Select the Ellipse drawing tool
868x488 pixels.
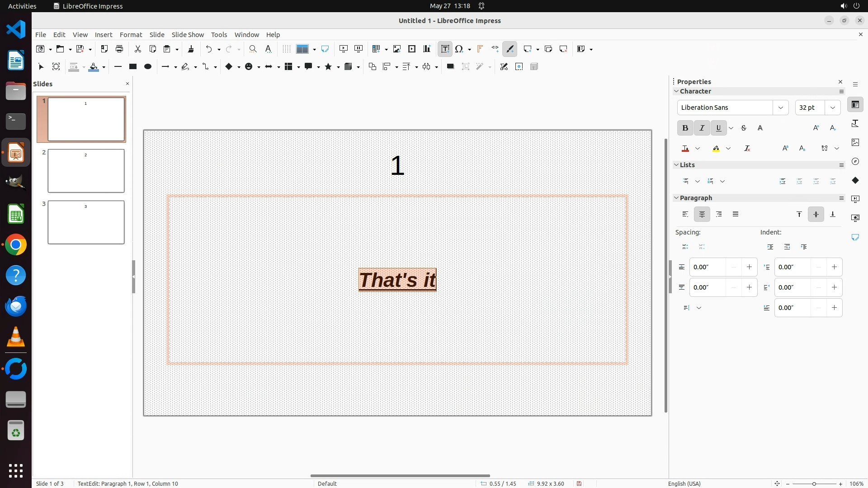click(147, 67)
